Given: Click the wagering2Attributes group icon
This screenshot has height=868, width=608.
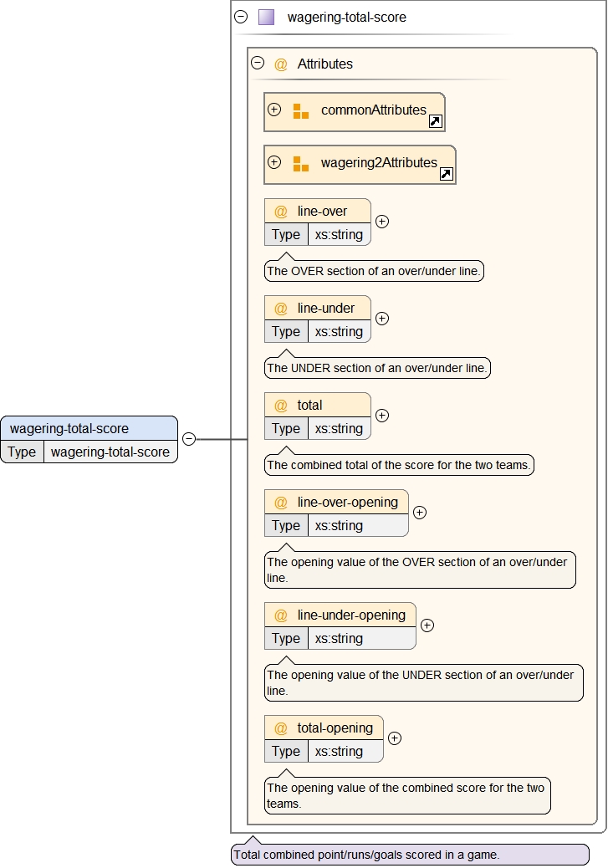Looking at the screenshot, I should click(301, 163).
